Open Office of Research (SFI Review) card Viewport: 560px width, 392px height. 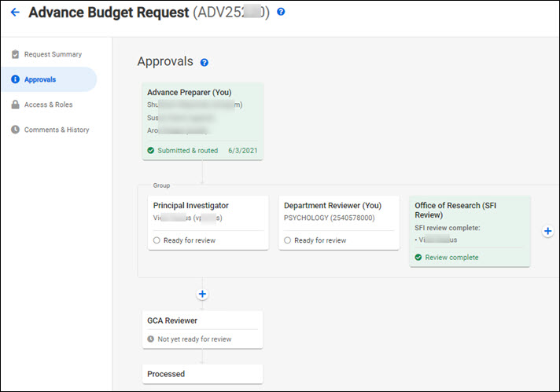470,231
